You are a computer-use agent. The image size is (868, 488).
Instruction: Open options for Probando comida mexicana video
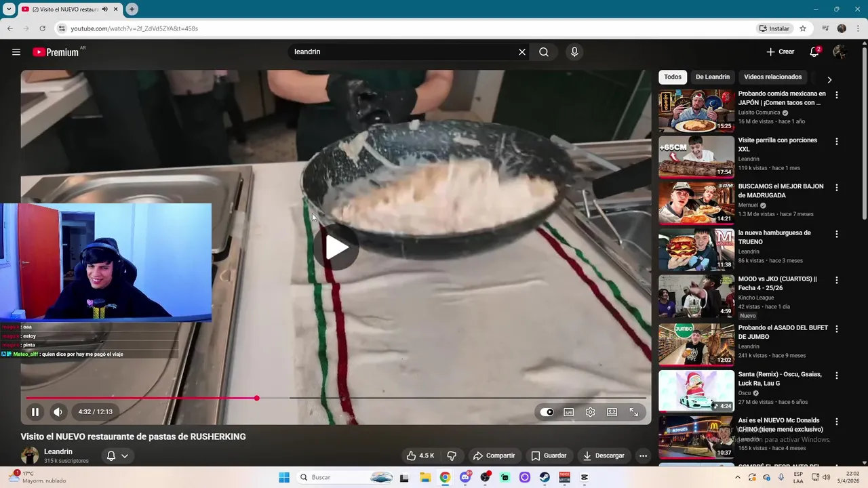click(836, 95)
